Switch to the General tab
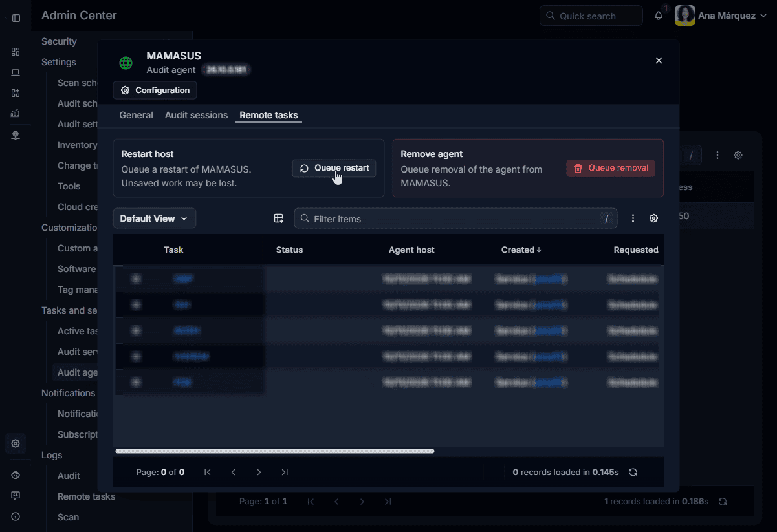This screenshot has height=532, width=777. tap(137, 115)
